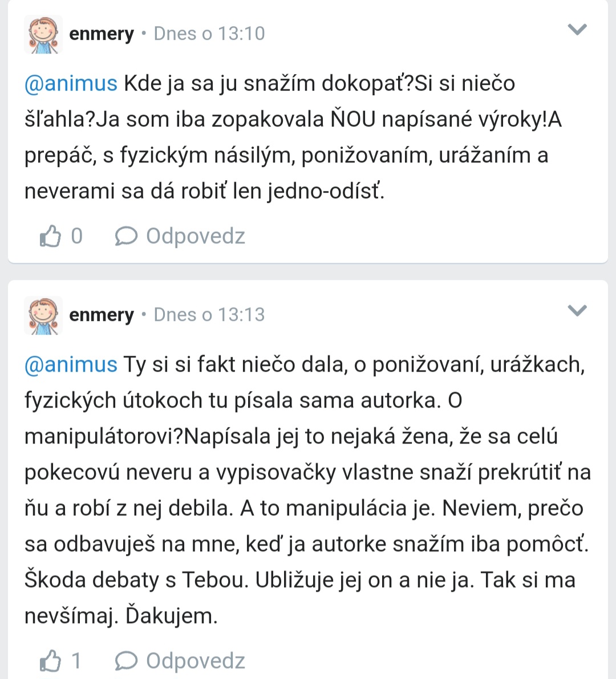Screen dimensions: 616x679
Task: Click thumbs-up icon on the 13:13 comment
Action: 50,661
